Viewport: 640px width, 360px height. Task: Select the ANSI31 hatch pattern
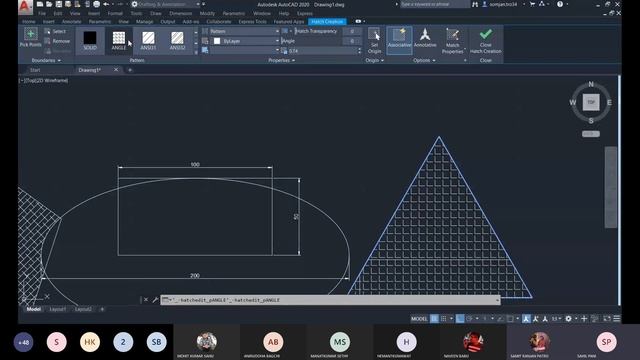pos(148,40)
